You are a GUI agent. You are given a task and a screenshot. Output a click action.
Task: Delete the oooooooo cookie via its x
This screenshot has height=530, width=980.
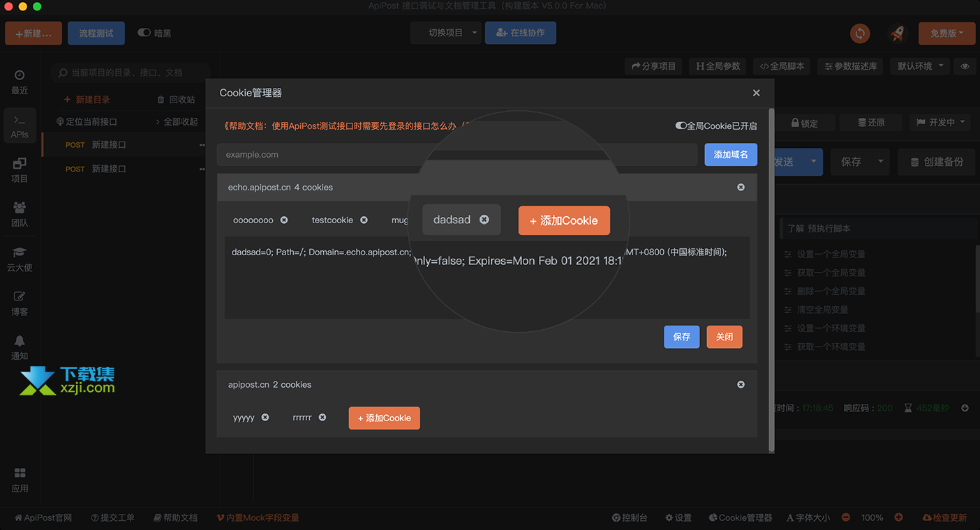284,220
